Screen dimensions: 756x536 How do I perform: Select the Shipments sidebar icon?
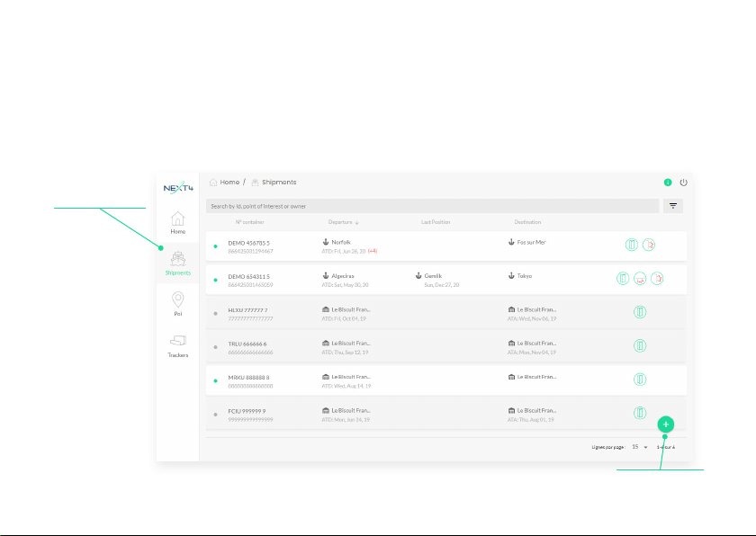(x=178, y=264)
